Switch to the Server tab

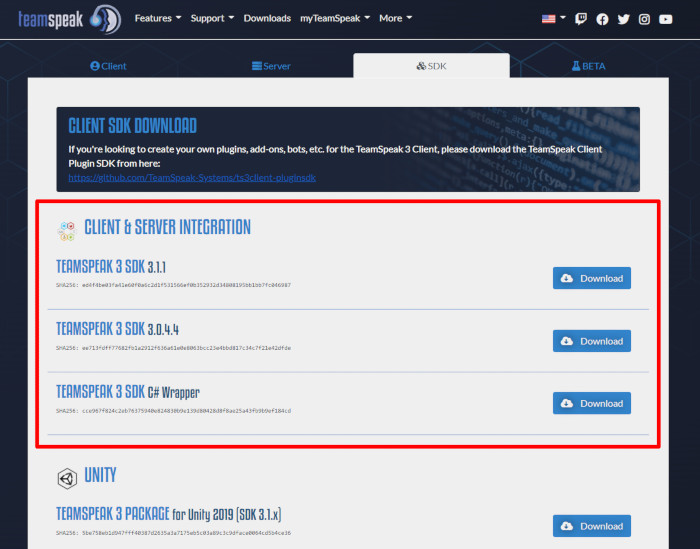click(x=271, y=66)
